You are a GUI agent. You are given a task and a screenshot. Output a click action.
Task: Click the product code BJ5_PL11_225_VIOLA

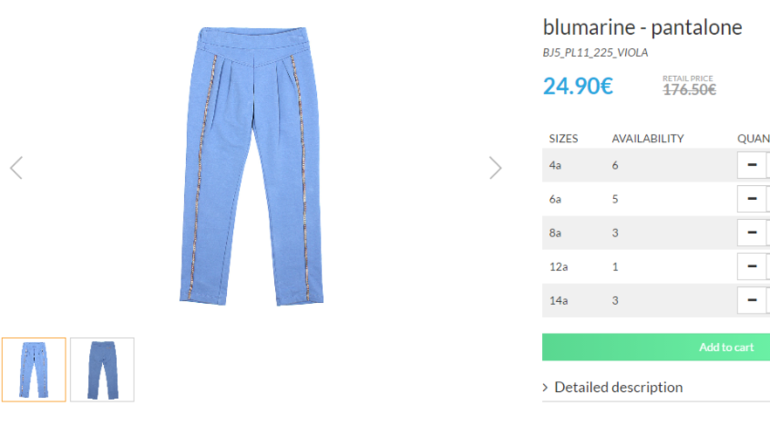[x=595, y=53]
